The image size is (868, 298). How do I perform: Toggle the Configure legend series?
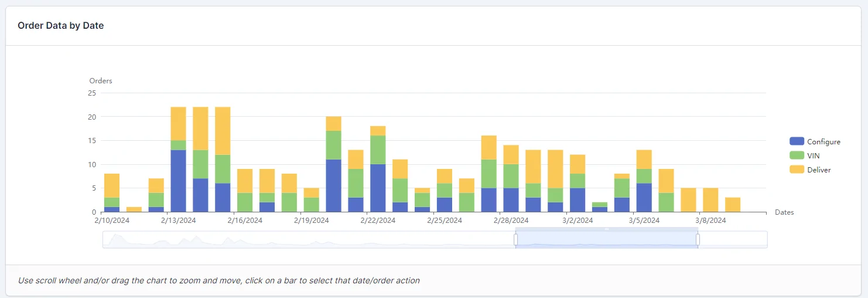tap(815, 141)
